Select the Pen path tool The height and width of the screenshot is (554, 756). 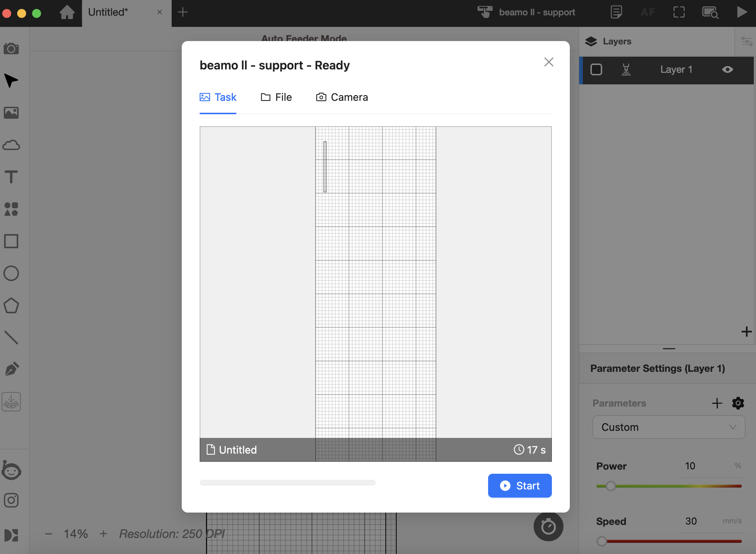pyautogui.click(x=11, y=369)
